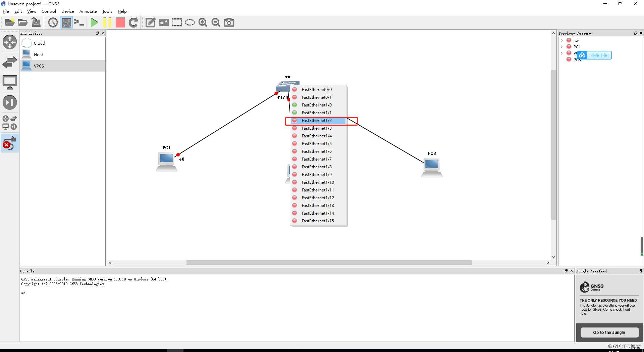
Task: Choose FastEthernet1/10 port
Action: (x=318, y=182)
